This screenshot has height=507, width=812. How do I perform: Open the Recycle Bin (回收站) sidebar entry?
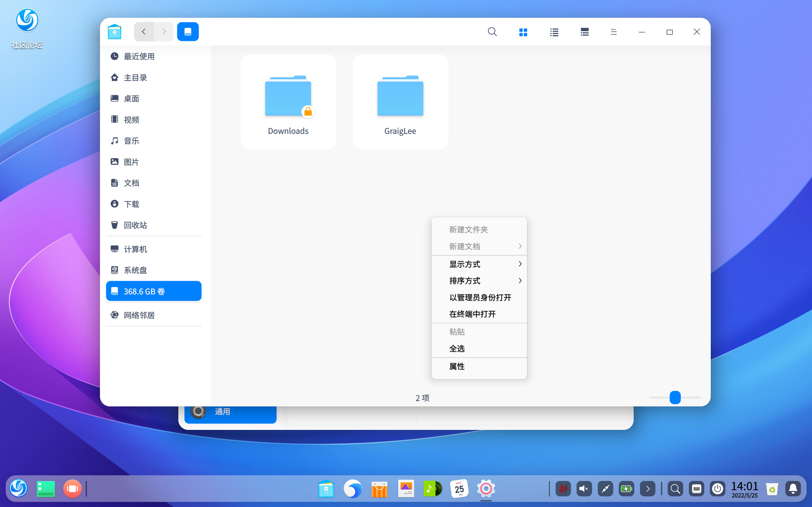pos(135,225)
